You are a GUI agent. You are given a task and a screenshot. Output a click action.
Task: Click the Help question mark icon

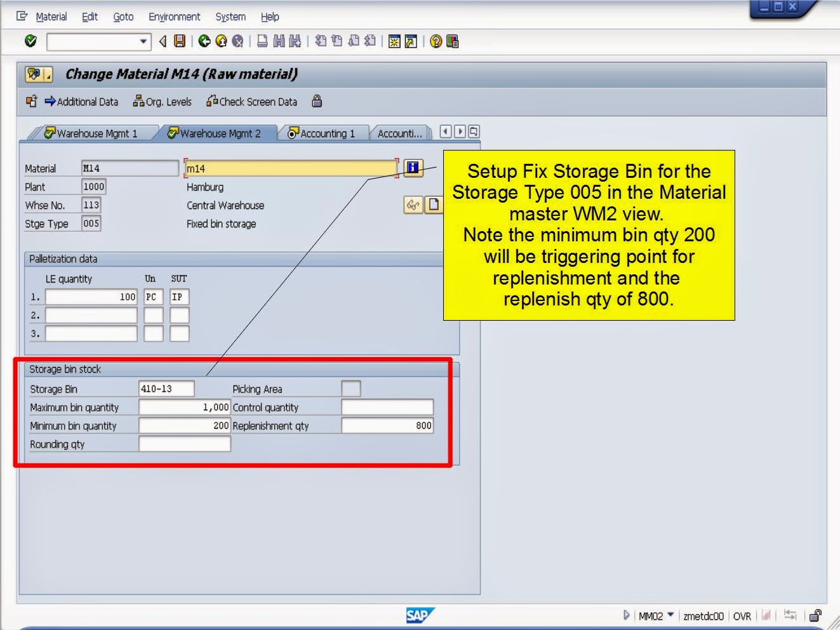pyautogui.click(x=437, y=42)
